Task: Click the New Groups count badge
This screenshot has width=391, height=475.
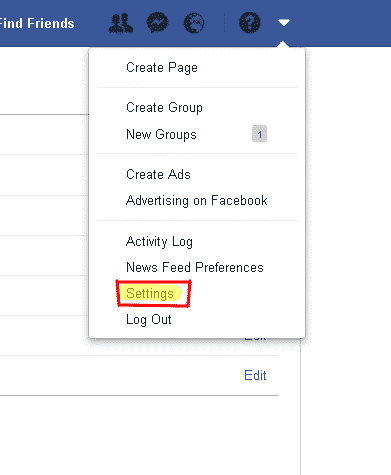Action: pos(259,134)
